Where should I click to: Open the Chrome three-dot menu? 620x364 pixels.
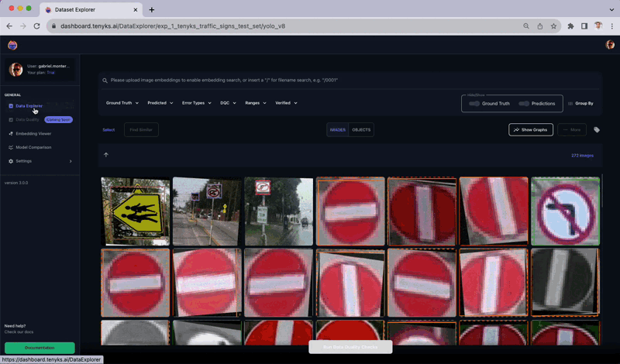coord(612,26)
